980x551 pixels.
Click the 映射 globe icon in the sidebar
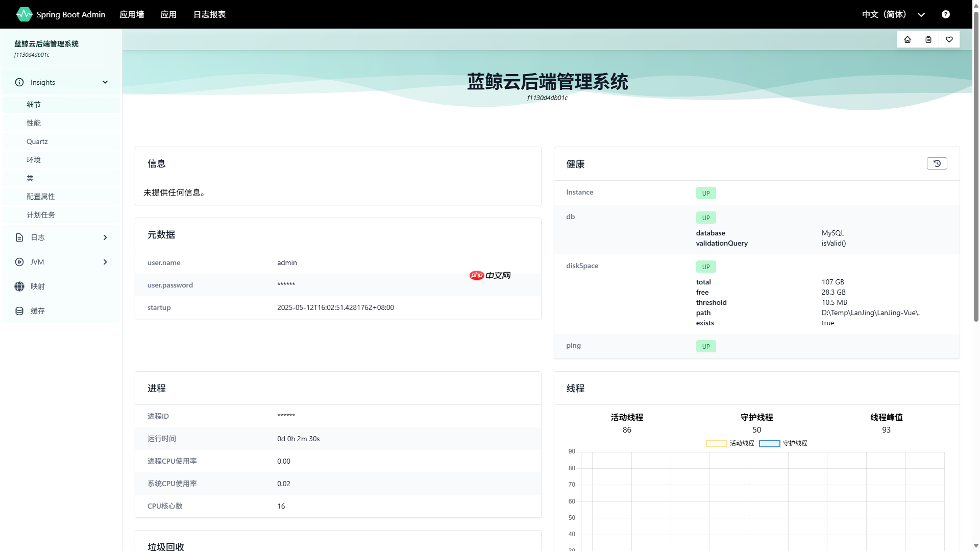[x=19, y=286]
